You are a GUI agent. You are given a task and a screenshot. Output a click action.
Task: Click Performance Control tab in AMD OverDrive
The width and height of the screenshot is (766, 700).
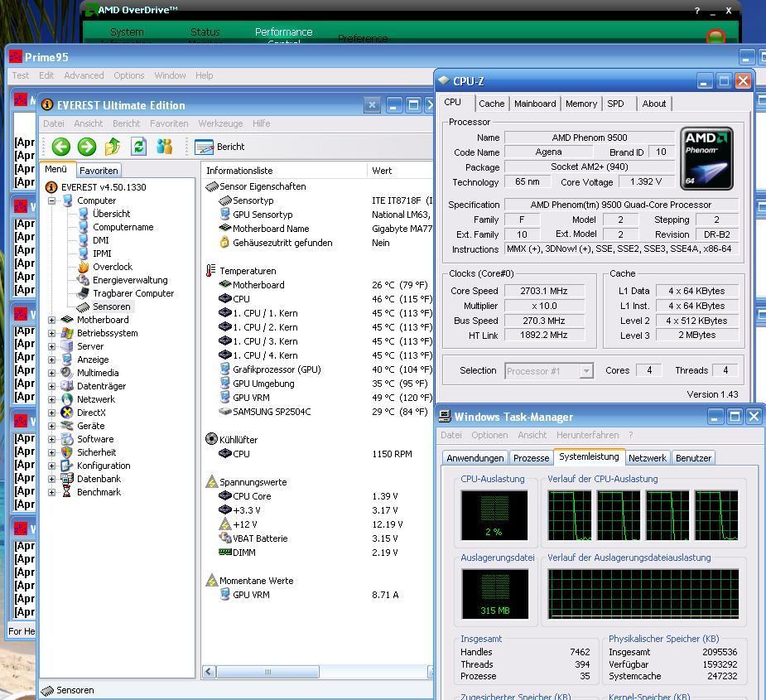[283, 35]
